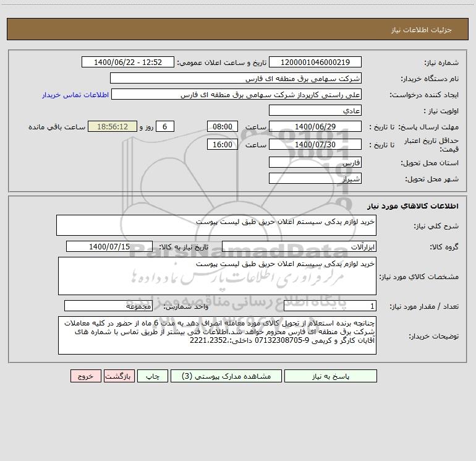Image resolution: width=476 pixels, height=461 pixels.
Task: Click label حداقل تاریخ اعتبار قیمت:
Action: (431, 145)
